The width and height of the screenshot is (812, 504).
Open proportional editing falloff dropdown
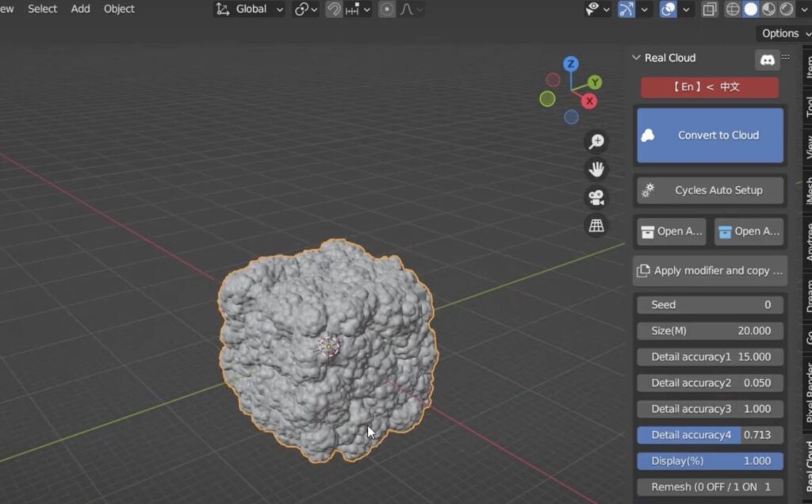pyautogui.click(x=412, y=10)
